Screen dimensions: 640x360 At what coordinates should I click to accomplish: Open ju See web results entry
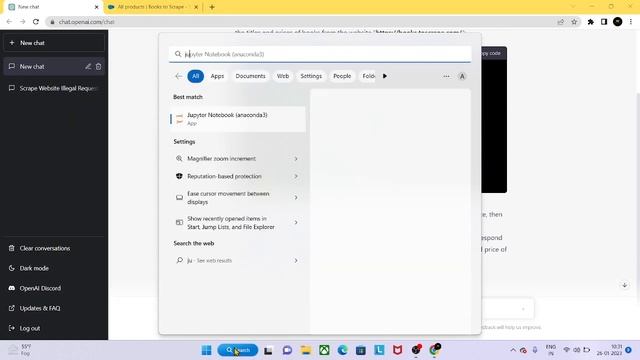[238, 260]
